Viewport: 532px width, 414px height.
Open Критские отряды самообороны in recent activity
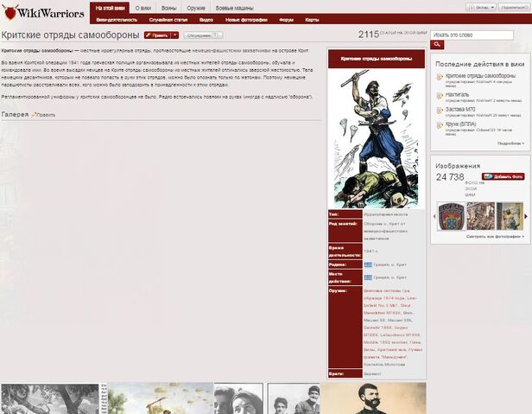click(480, 76)
